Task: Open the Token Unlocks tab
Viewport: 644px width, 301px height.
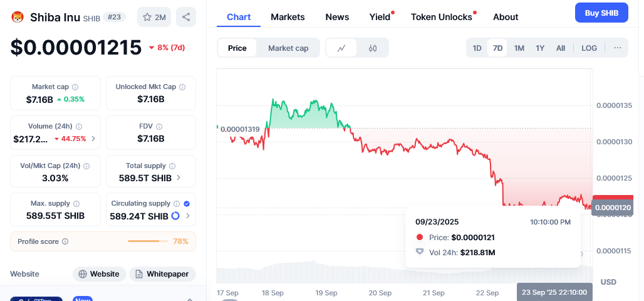Action: (442, 17)
